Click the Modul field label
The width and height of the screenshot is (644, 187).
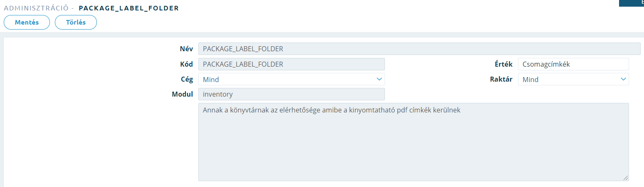pyautogui.click(x=183, y=94)
